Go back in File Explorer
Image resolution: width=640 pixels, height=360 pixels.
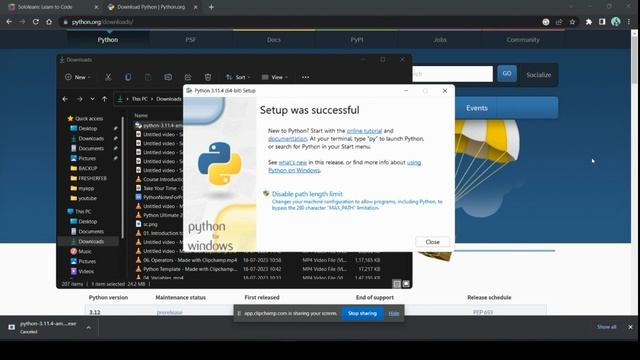tap(65, 99)
